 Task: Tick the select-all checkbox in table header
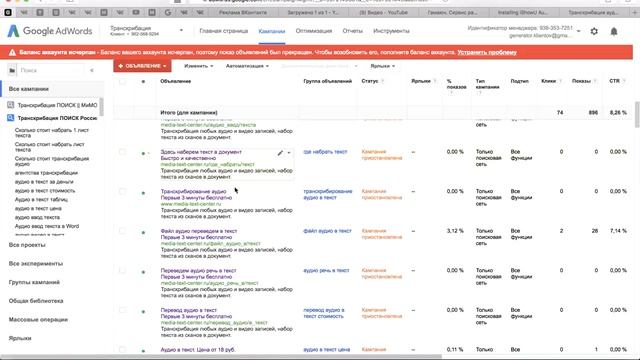(x=122, y=82)
